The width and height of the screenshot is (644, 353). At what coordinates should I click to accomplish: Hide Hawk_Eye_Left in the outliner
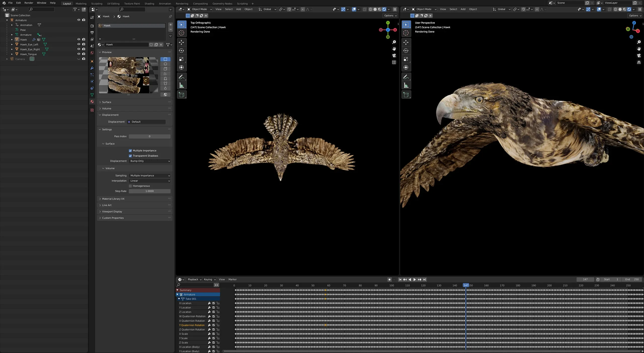point(79,44)
